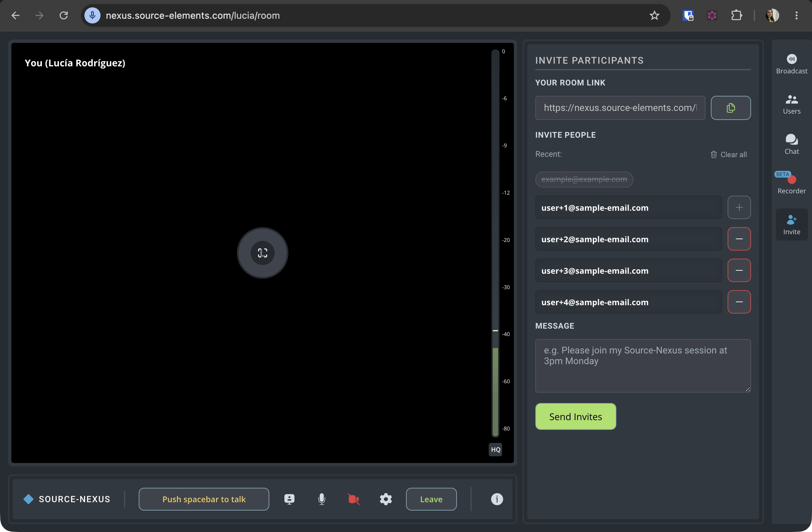Click fullscreen icon in video center
This screenshot has height=532, width=812.
point(262,253)
